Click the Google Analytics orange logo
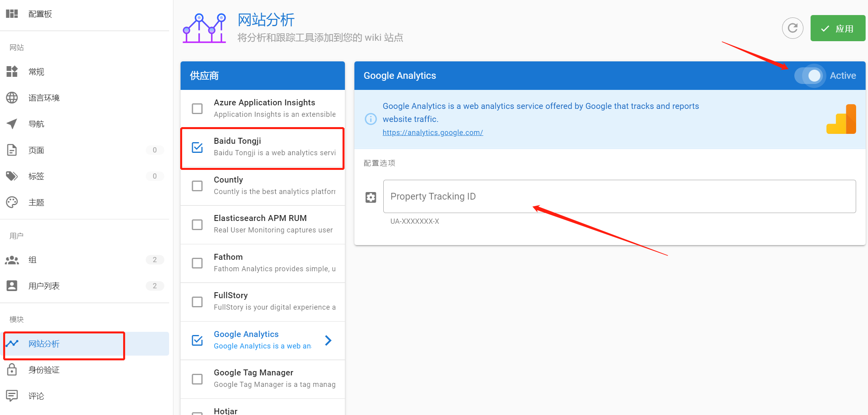This screenshot has height=415, width=868. pos(841,119)
